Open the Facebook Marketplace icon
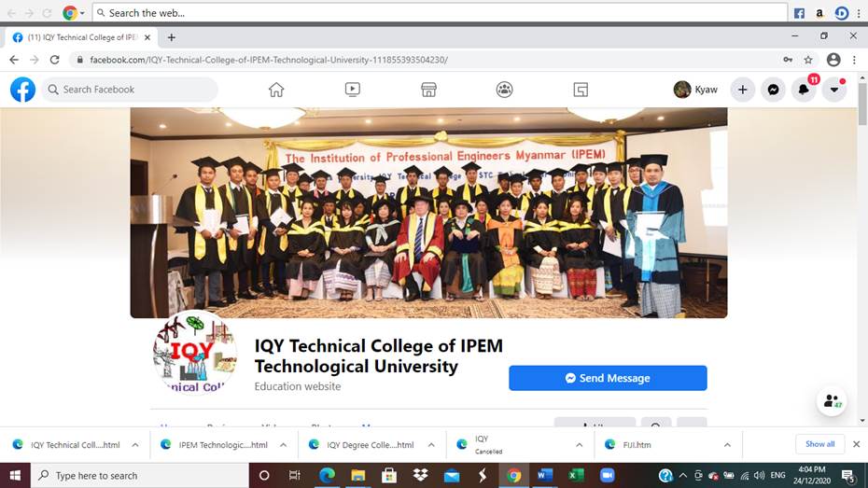 point(428,90)
